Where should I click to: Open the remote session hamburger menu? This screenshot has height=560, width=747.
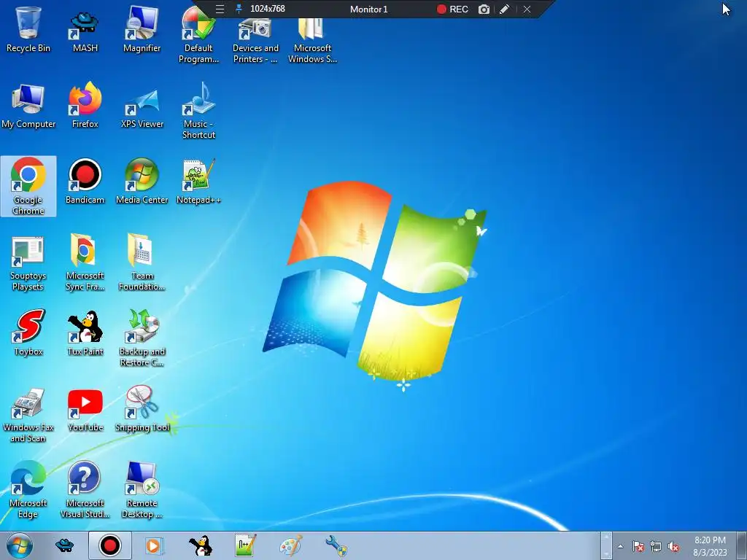coord(220,9)
